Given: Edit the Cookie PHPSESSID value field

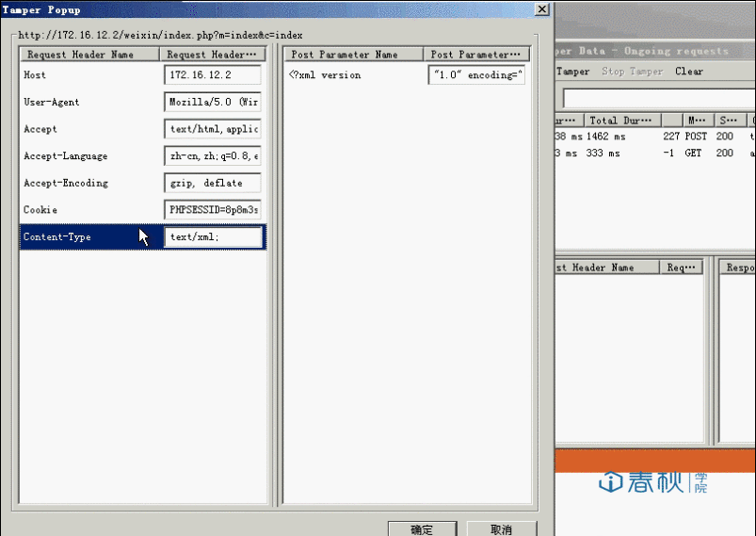Looking at the screenshot, I should tap(213, 210).
